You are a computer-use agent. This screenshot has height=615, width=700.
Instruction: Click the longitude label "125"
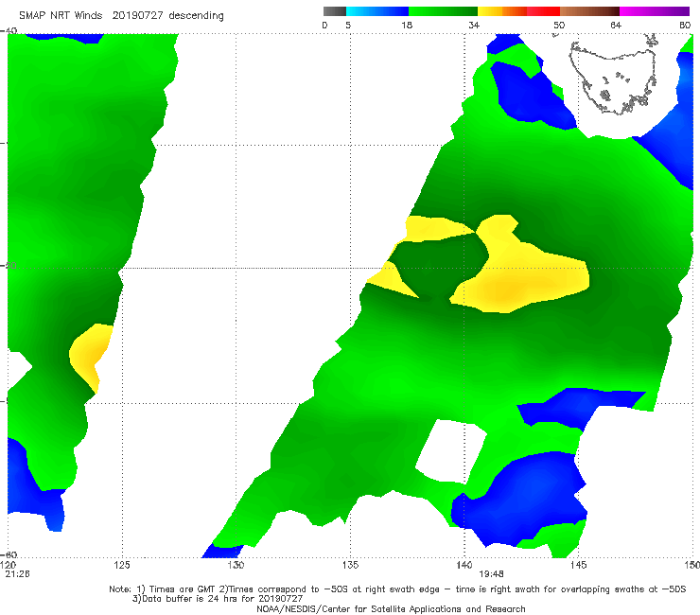pyautogui.click(x=122, y=566)
